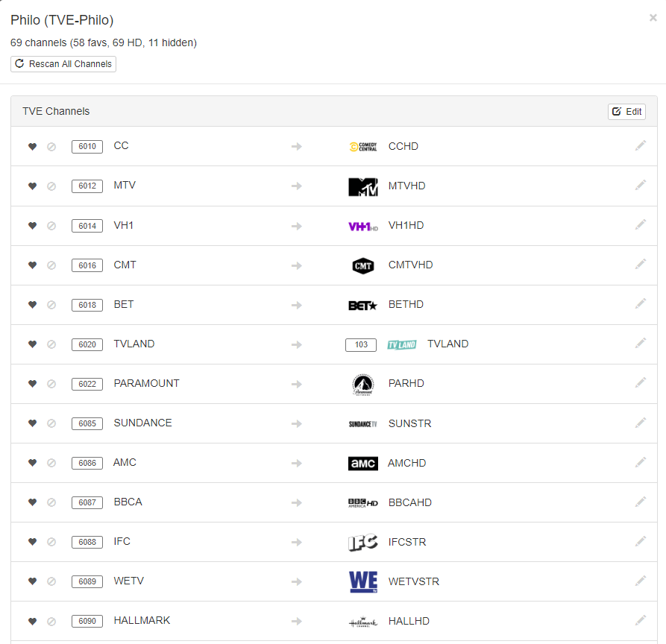Toggle favorite heart for BET channel

pyautogui.click(x=32, y=304)
